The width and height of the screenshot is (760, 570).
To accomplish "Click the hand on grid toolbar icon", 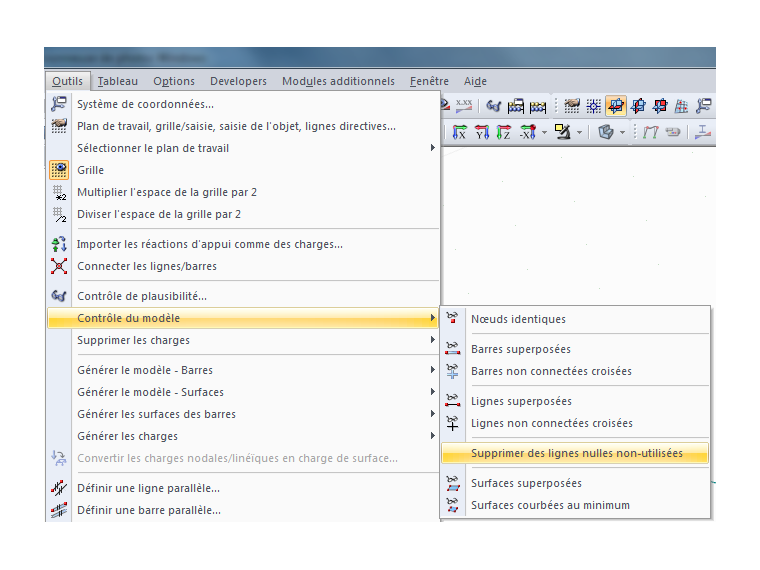I will (x=571, y=106).
